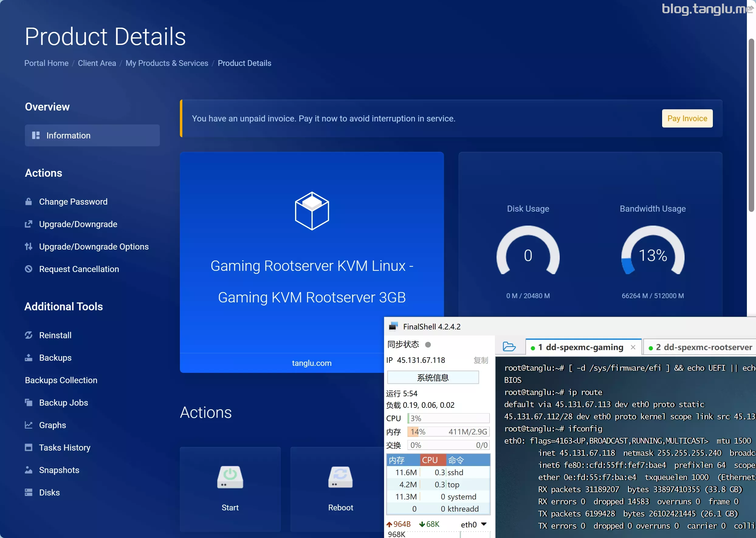This screenshot has height=538, width=756.
Task: Click the Snapshots icon in sidebar
Action: pyautogui.click(x=29, y=470)
